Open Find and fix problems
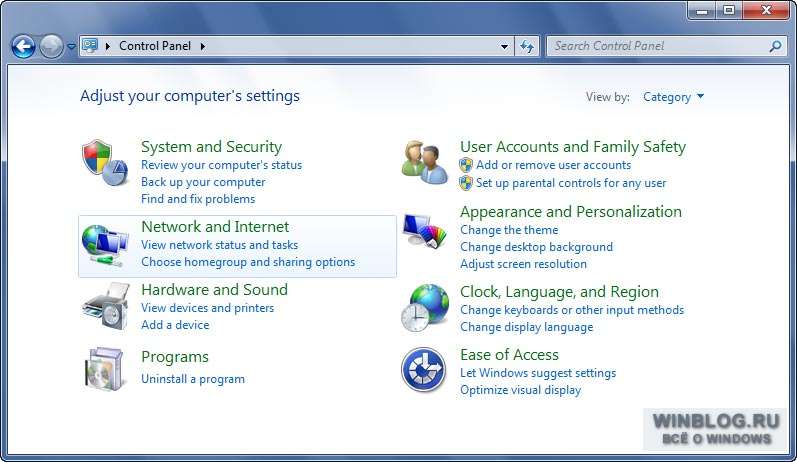Screen dimensions: 797x462 point(198,199)
